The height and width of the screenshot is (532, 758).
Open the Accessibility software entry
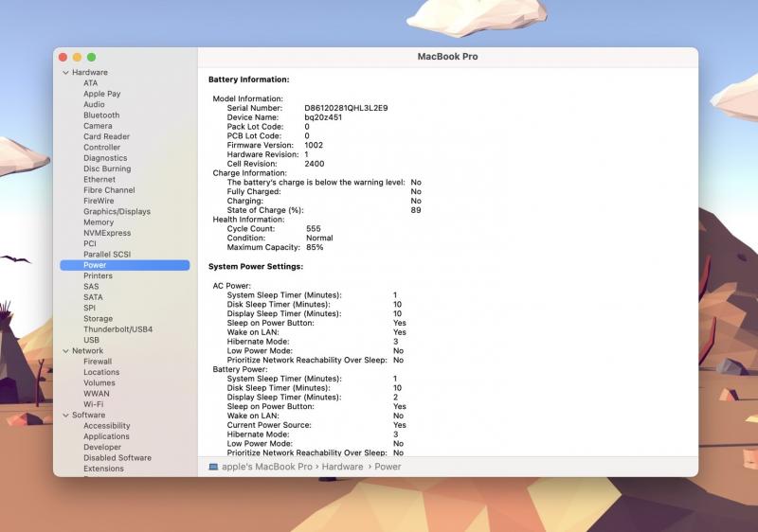pyautogui.click(x=106, y=426)
